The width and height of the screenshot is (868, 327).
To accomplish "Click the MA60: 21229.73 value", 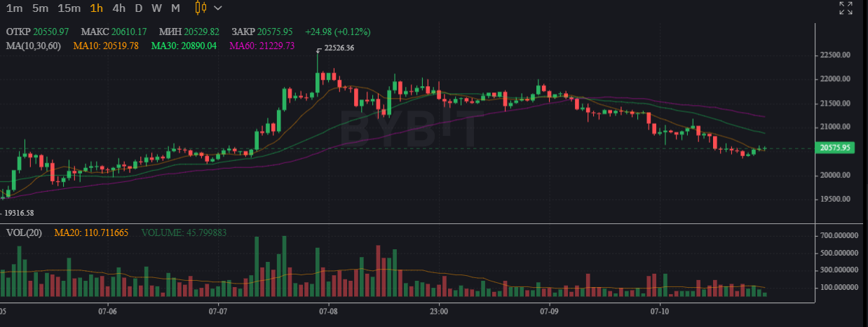I will pyautogui.click(x=262, y=46).
